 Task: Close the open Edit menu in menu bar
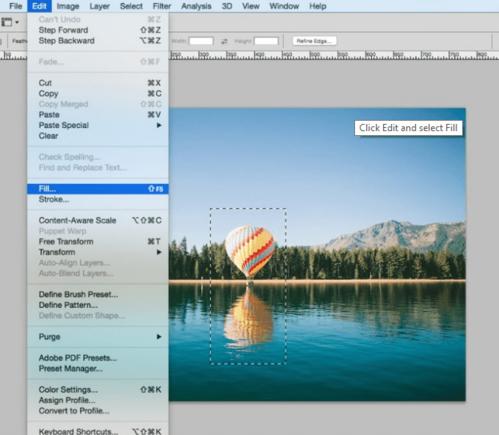39,6
